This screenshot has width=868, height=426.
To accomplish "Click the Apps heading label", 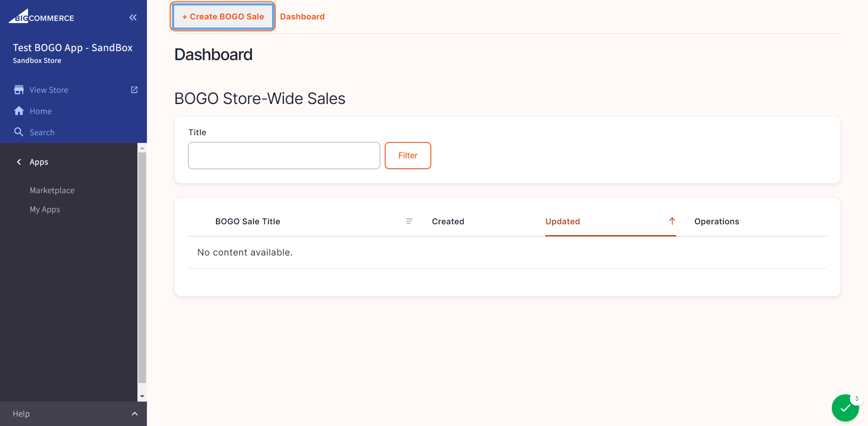I will (x=39, y=162).
